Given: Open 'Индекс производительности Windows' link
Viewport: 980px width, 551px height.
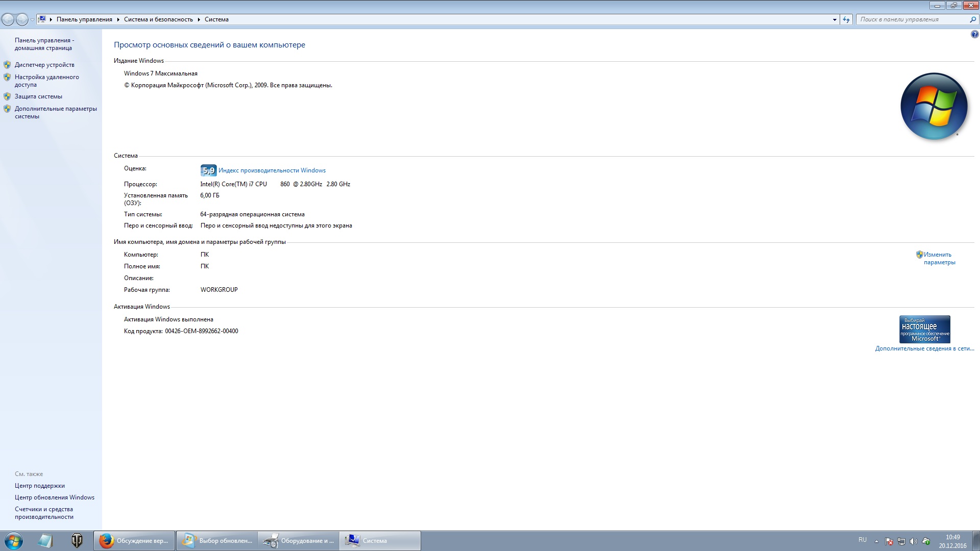Looking at the screenshot, I should (x=272, y=170).
